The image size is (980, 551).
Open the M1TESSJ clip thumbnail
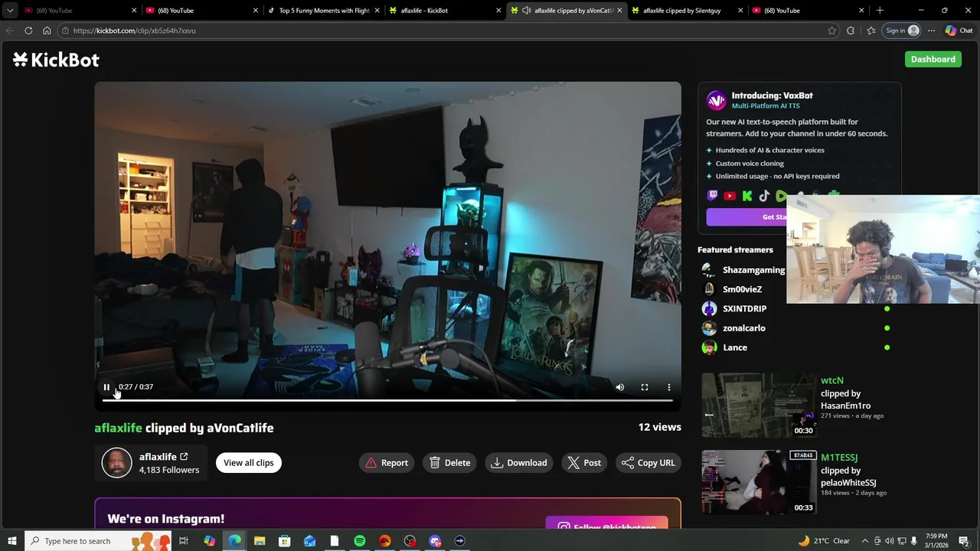759,482
